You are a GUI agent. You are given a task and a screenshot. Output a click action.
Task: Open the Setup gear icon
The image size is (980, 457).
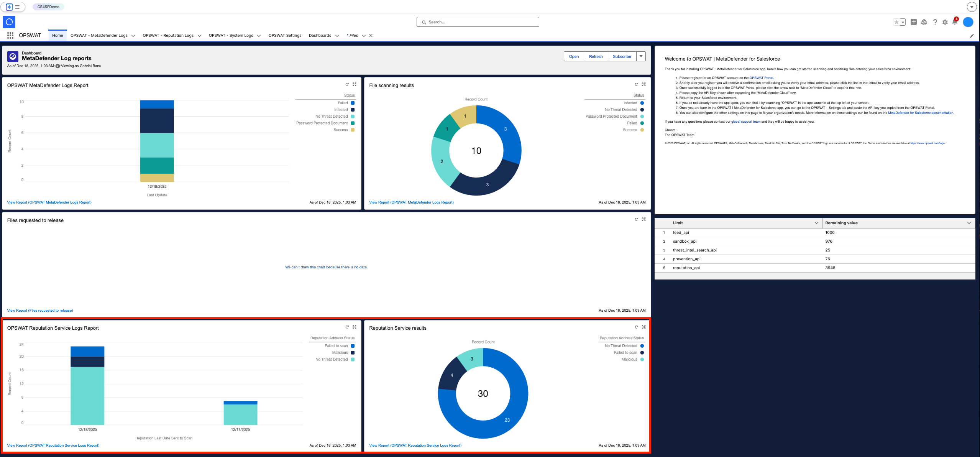coord(945,22)
